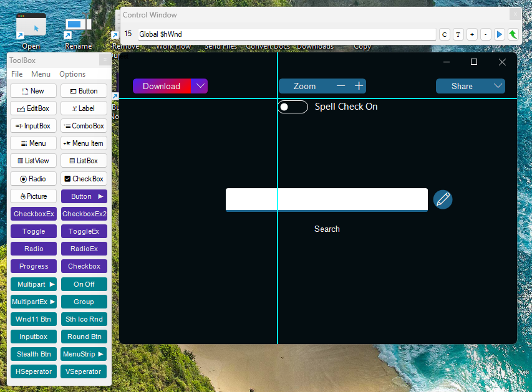Click the On Off tool

(x=84, y=284)
